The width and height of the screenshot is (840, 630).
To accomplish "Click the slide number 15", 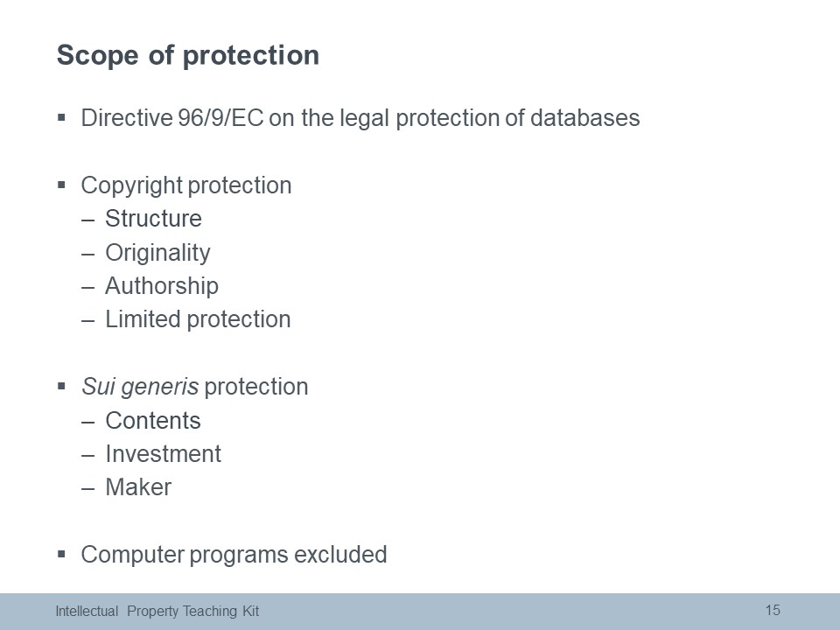I will click(773, 610).
